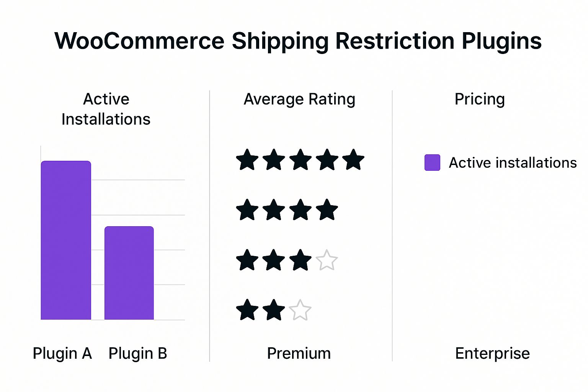
Task: Click the Premium label
Action: coord(299,353)
